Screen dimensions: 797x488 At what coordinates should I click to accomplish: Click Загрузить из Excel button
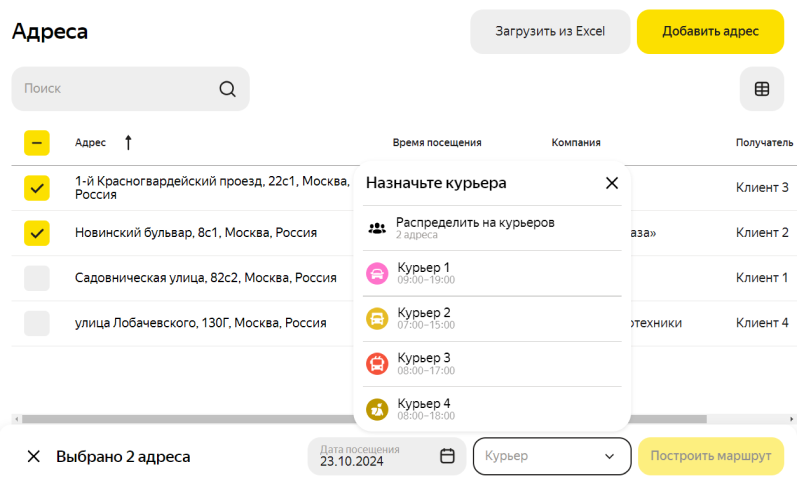click(x=550, y=31)
